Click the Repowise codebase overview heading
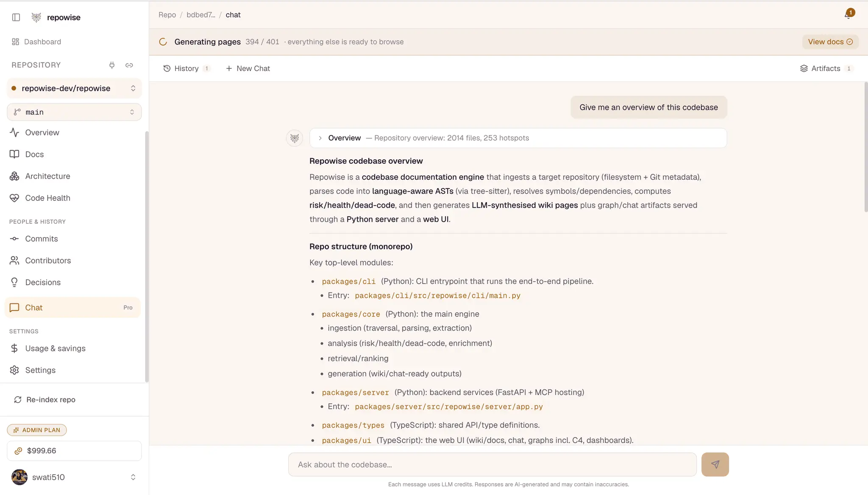Screen dimensions: 868x495 point(366,161)
